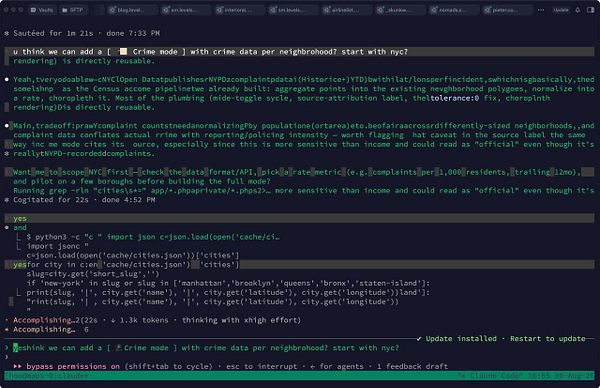Click the python3 -c command line

[153, 237]
